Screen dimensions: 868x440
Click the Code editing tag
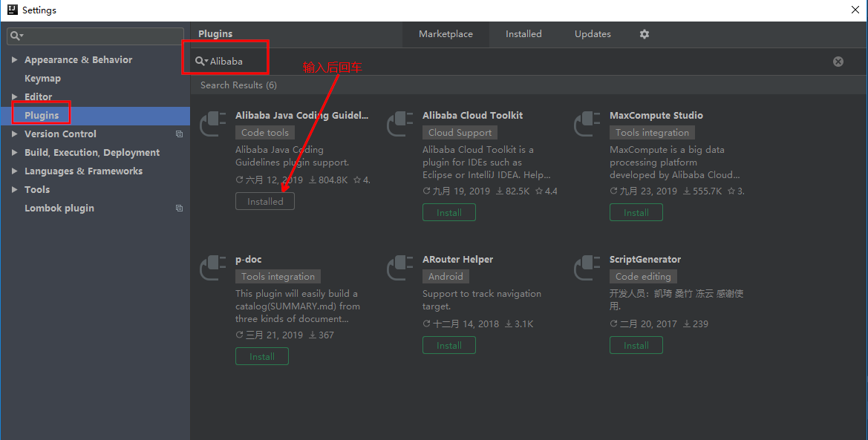[x=643, y=277]
